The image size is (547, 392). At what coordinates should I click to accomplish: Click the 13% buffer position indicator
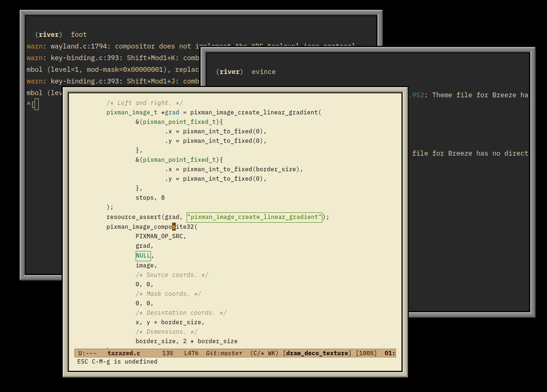point(167,353)
